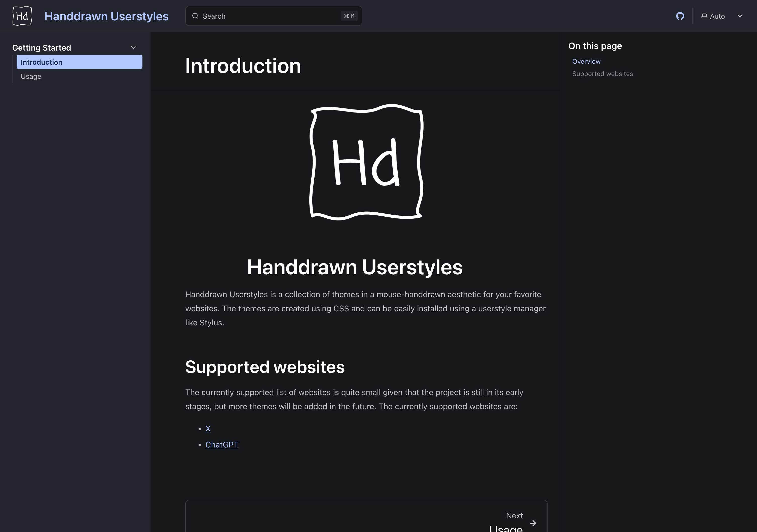Viewport: 757px width, 532px height.
Task: Select Introduction in the sidebar
Action: tap(80, 62)
